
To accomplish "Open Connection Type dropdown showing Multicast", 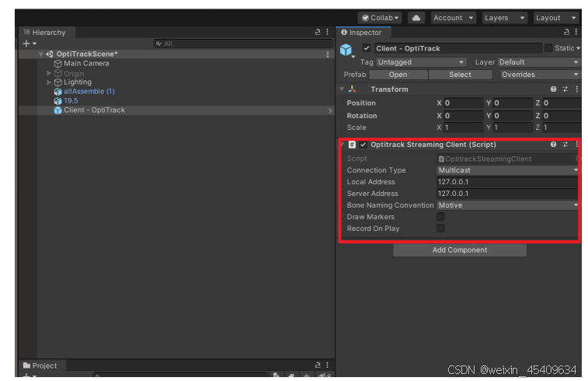I will pyautogui.click(x=508, y=170).
